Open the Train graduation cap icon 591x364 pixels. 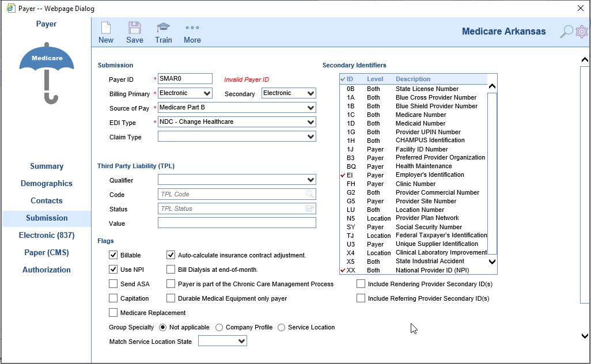pyautogui.click(x=164, y=28)
